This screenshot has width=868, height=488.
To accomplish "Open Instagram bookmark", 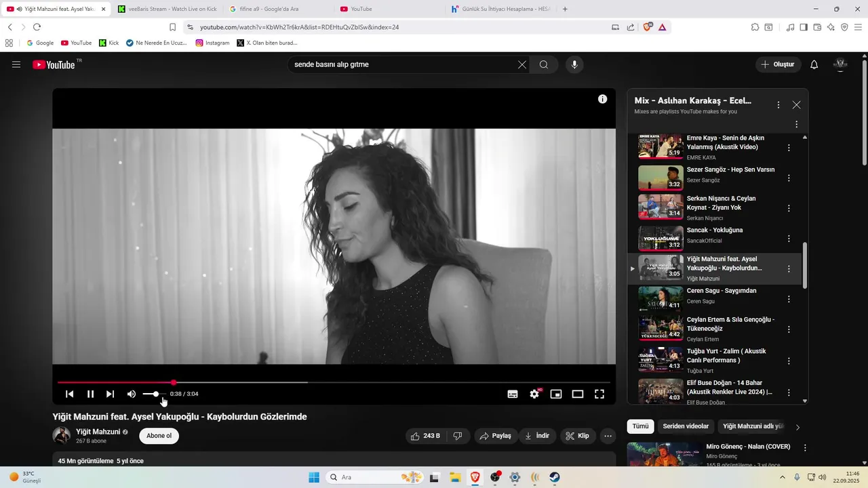I will [212, 43].
